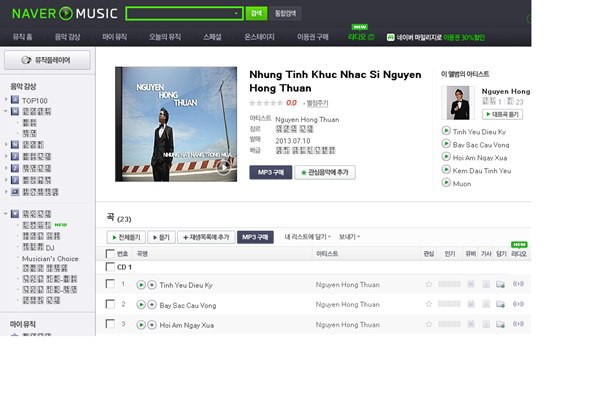This screenshot has height=399, width=600.
Task: Open the add-to-my-list dropdown
Action: click(307, 237)
